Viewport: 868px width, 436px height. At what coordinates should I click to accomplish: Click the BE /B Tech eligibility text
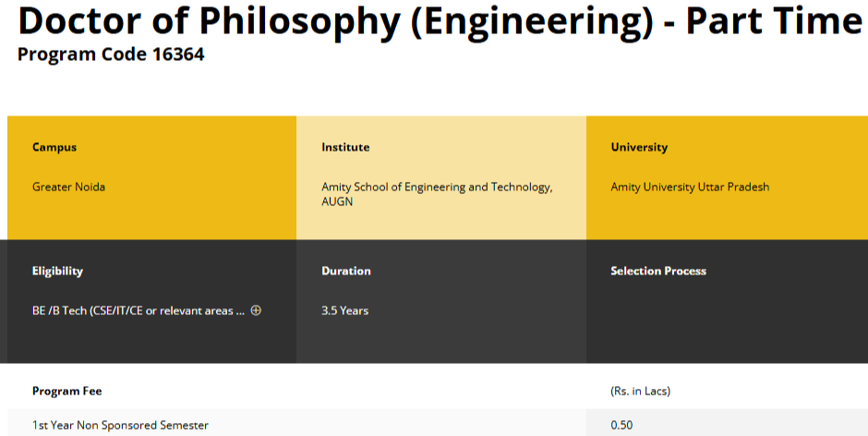point(139,310)
